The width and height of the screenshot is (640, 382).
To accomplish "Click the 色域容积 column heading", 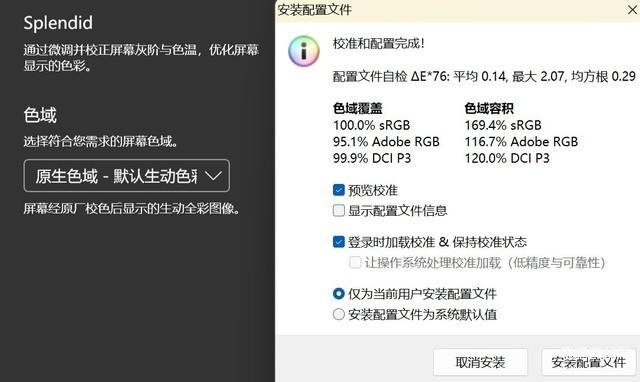I will 489,109.
